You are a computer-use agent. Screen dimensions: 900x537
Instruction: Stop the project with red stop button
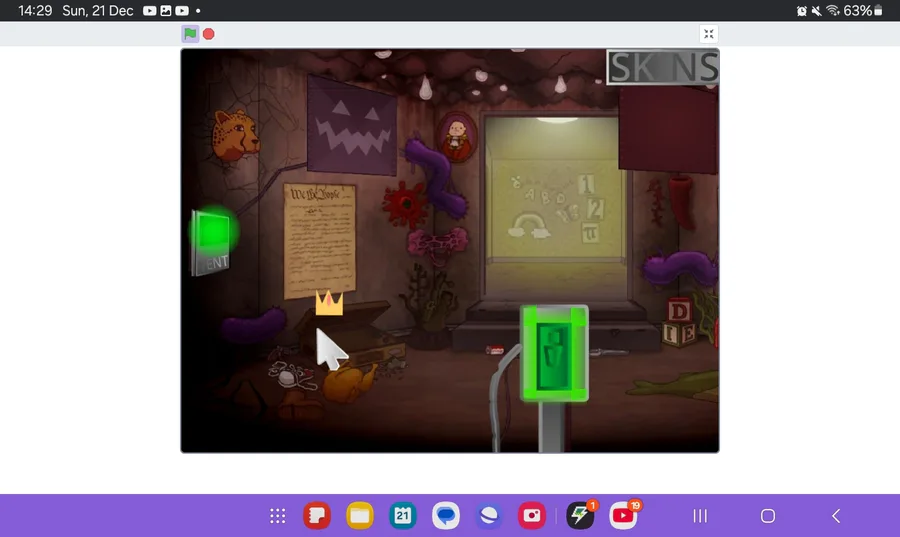click(209, 34)
